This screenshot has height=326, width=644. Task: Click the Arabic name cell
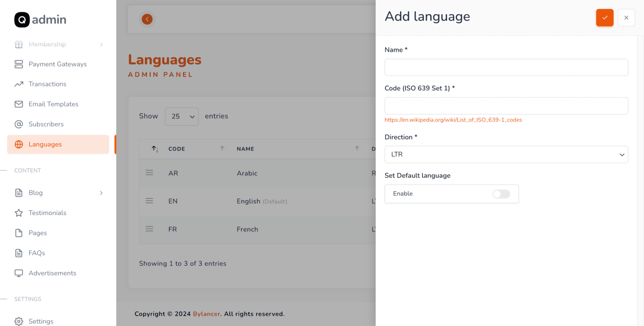click(247, 173)
